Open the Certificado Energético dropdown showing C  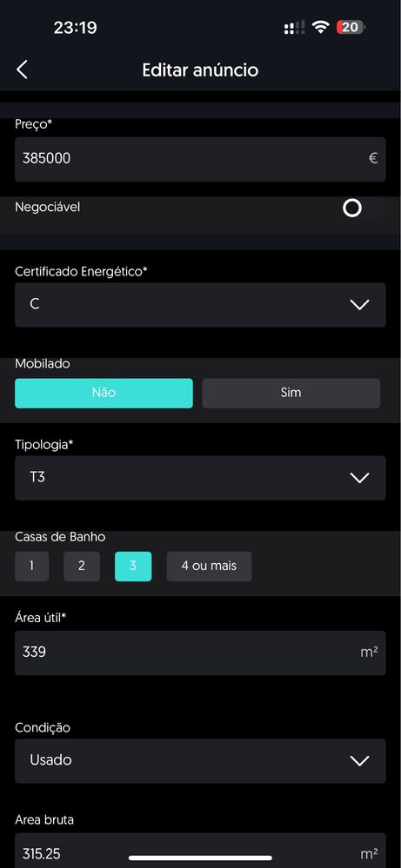point(200,304)
